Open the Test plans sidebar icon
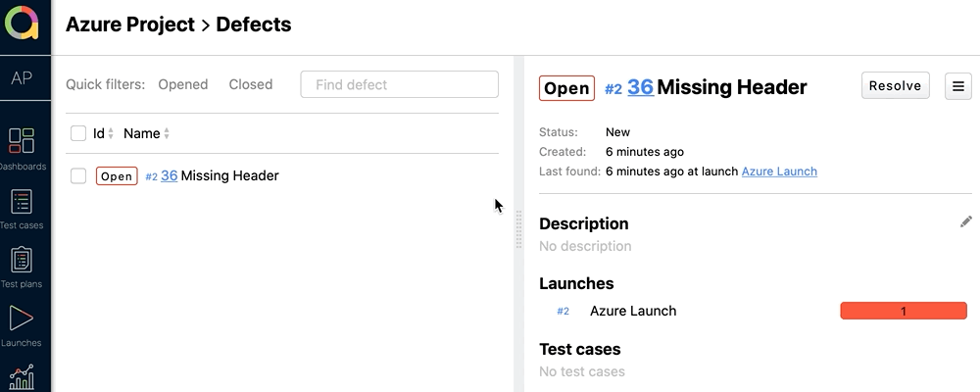The width and height of the screenshot is (980, 392). [x=22, y=261]
